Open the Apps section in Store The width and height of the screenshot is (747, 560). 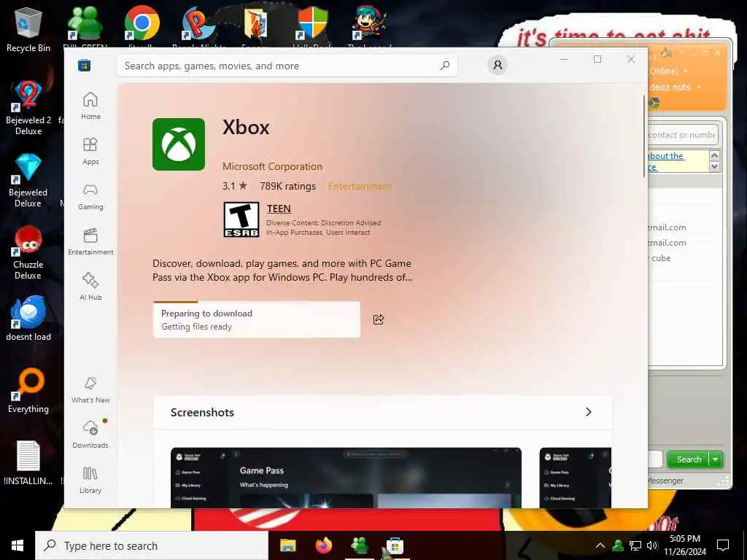(90, 151)
